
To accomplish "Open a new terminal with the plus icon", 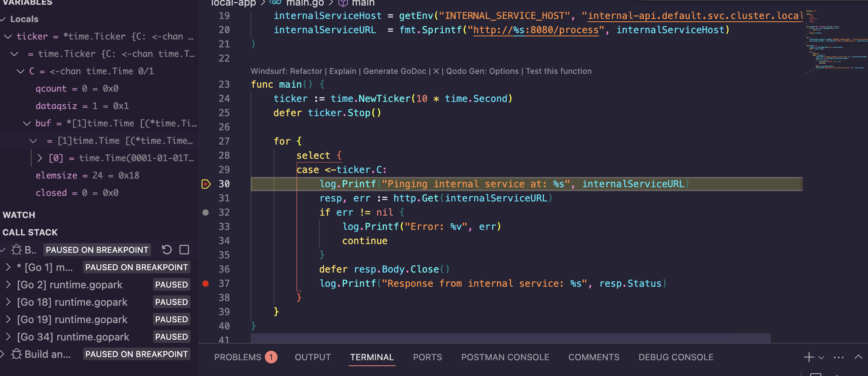I will pos(808,357).
